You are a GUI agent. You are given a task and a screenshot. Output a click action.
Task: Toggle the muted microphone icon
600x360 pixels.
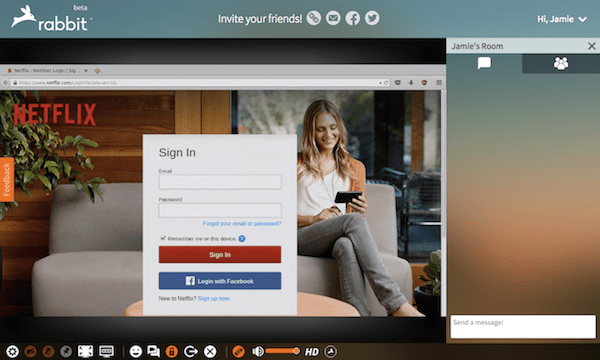click(48, 351)
